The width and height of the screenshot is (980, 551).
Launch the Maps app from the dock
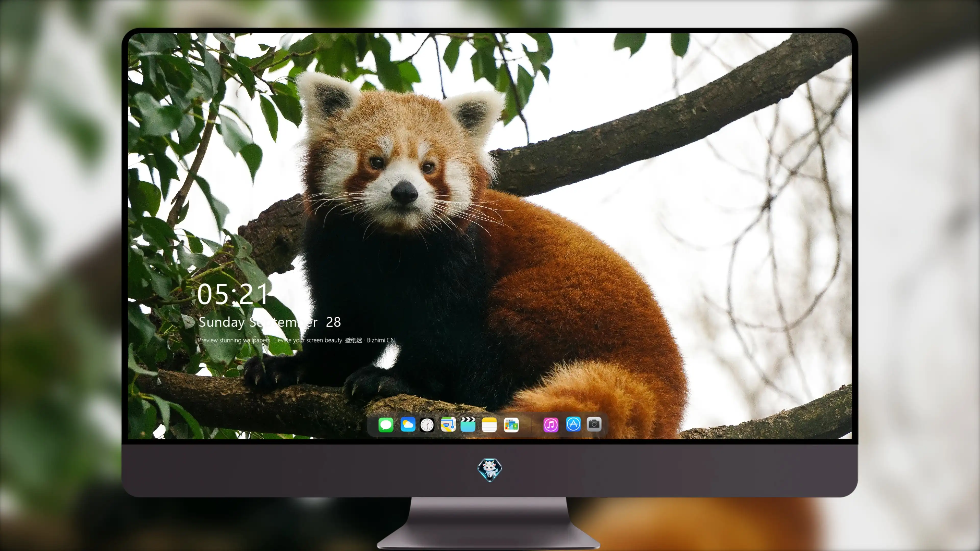click(x=448, y=424)
